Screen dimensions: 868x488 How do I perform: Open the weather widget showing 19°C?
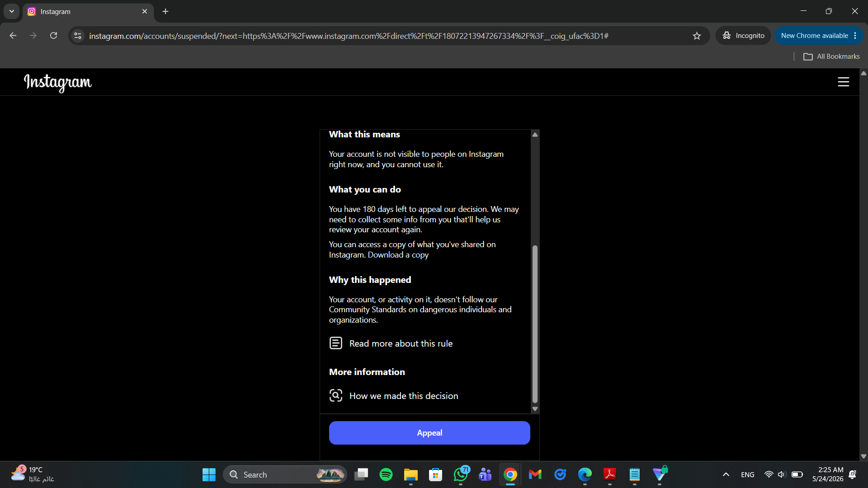(x=33, y=474)
